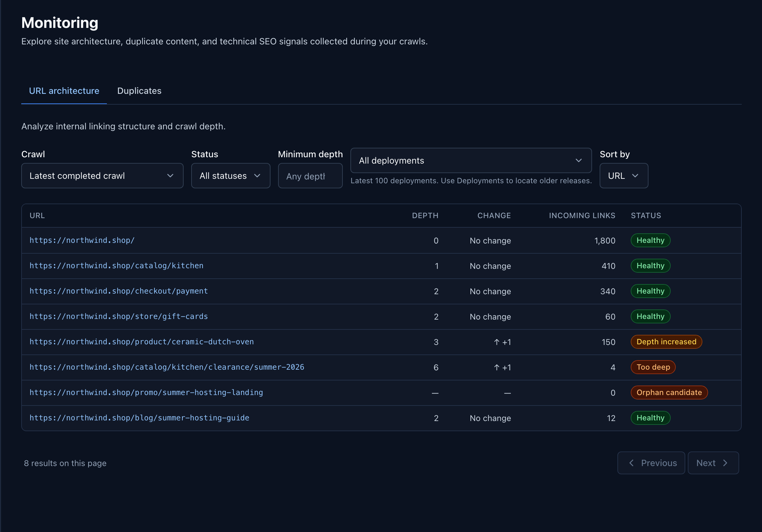Click Healthy badge in summer-hosting-guide row

point(650,418)
